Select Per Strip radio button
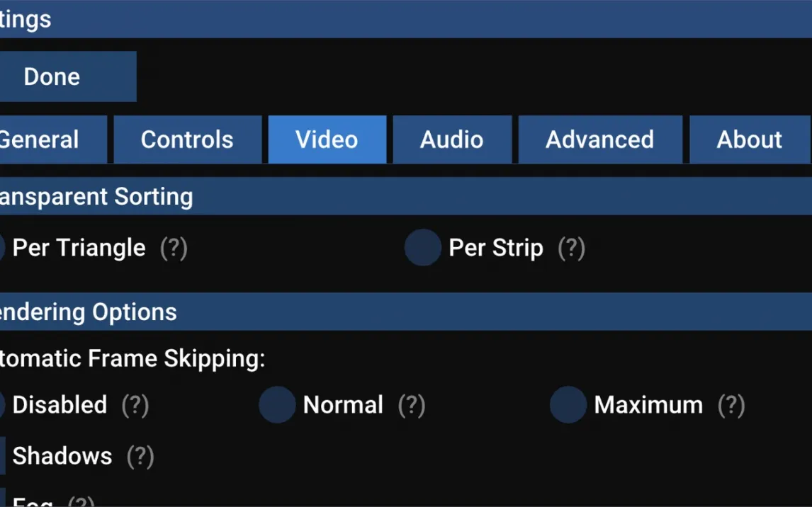The width and height of the screenshot is (812, 507). [423, 247]
